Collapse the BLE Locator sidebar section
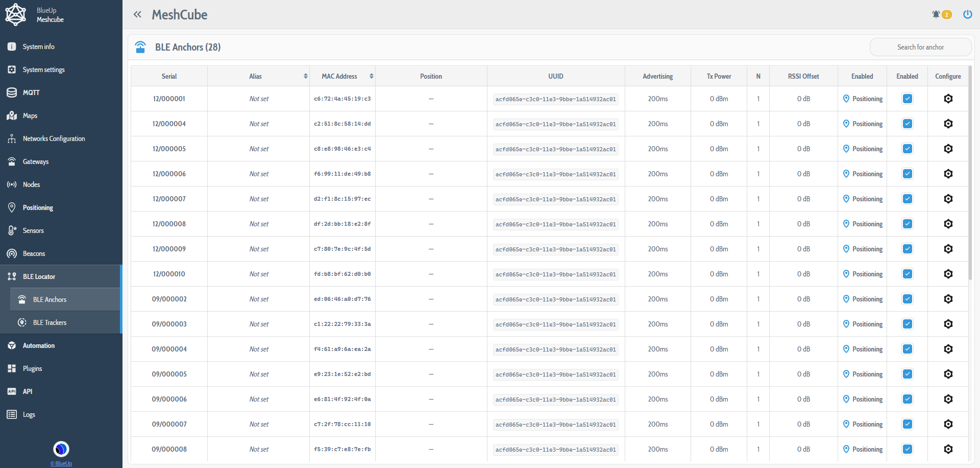 tap(39, 276)
